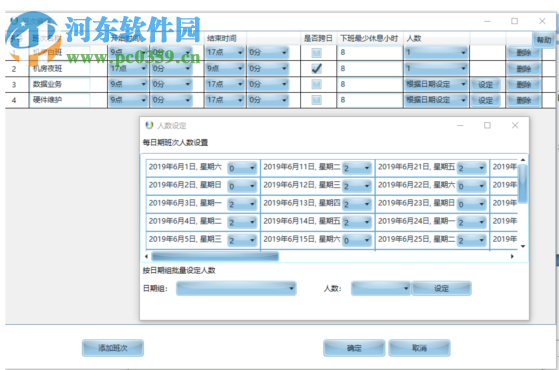
Task: Open the start minute dropdown for 数据业务
Action: click(171, 84)
